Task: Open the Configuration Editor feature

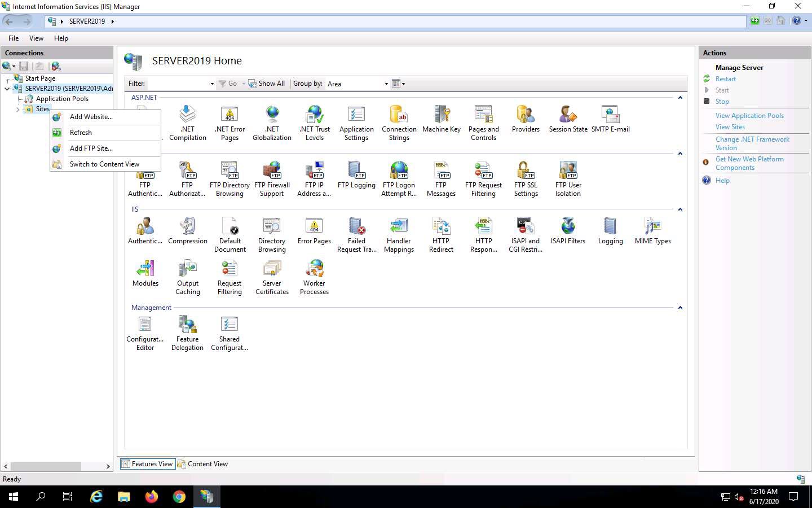Action: (x=145, y=332)
